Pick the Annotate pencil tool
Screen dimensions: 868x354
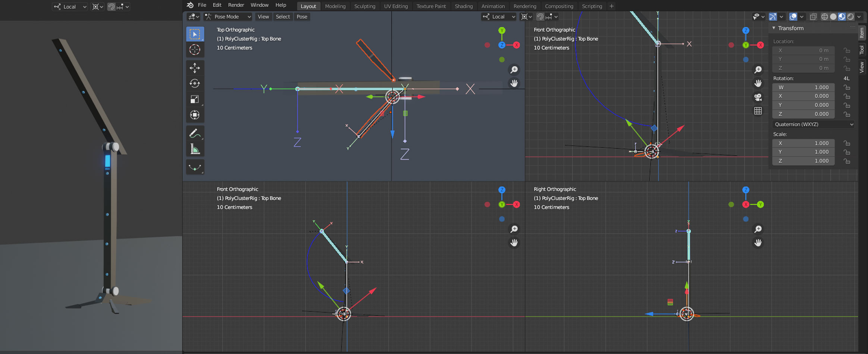(195, 133)
